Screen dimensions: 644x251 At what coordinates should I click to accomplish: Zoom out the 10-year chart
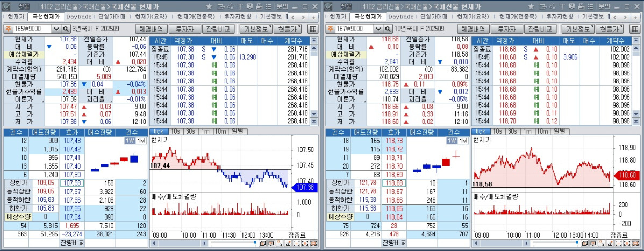(x=619, y=243)
